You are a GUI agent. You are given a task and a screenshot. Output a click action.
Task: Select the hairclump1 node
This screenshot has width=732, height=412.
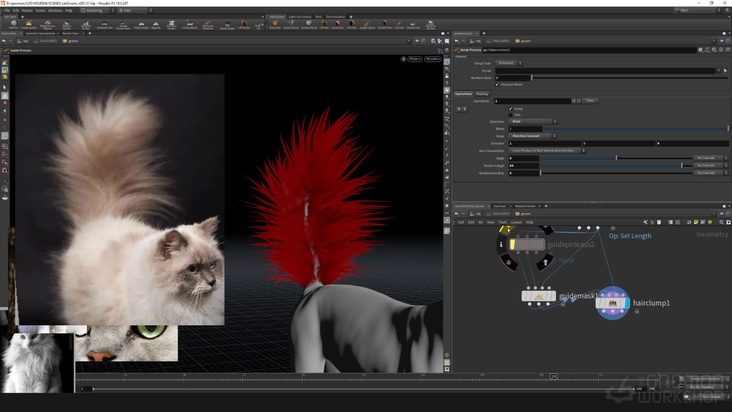coord(612,303)
